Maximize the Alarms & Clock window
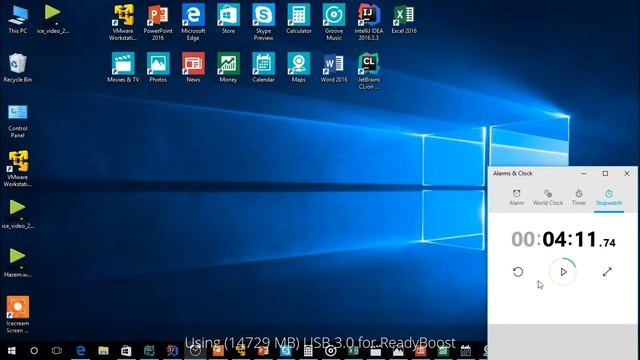 click(605, 173)
